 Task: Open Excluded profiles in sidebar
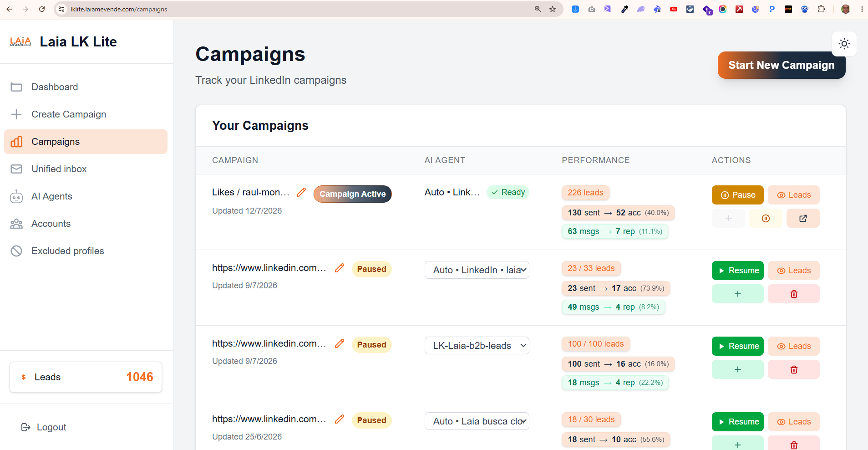(x=86, y=251)
